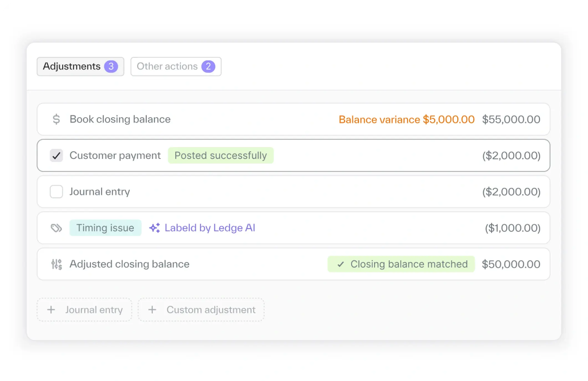Image resolution: width=588 pixels, height=381 pixels.
Task: Select the ($1,000.00) timing issue amount
Action: click(x=513, y=228)
